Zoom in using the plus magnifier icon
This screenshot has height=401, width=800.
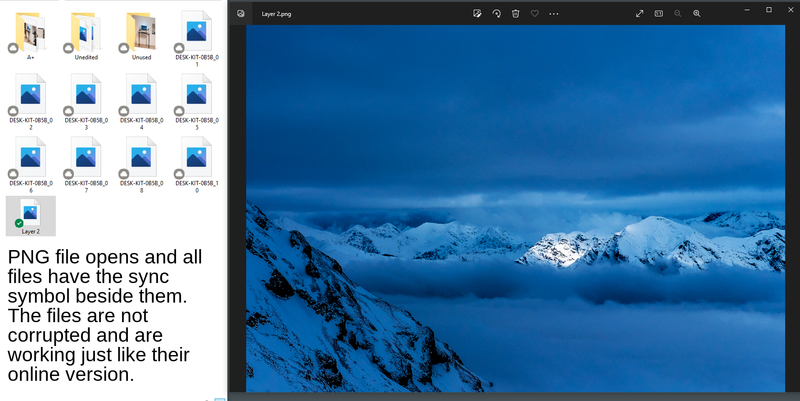coord(697,13)
